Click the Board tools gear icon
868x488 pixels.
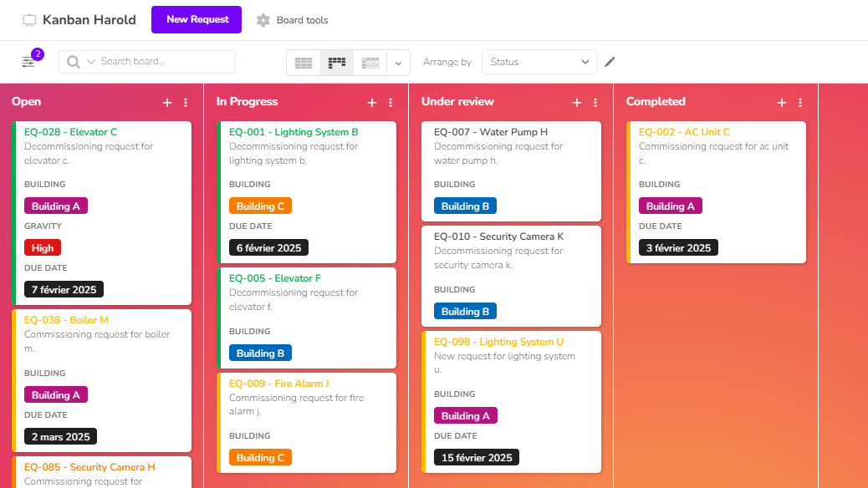(x=263, y=20)
